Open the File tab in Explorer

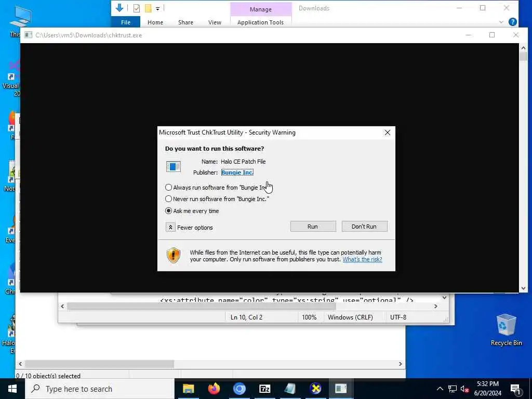tap(126, 22)
